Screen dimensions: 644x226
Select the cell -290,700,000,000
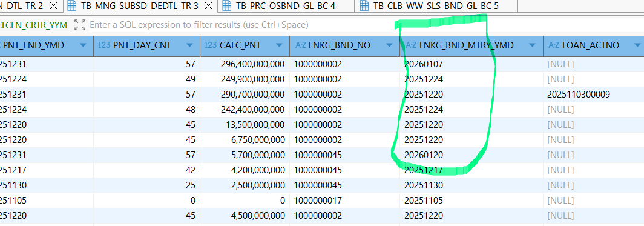coord(245,95)
